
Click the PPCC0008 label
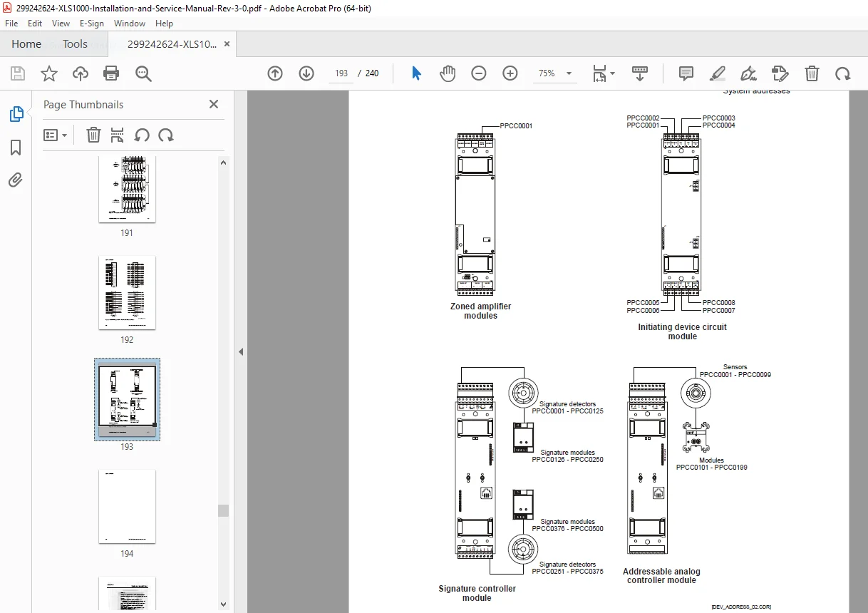(x=718, y=303)
